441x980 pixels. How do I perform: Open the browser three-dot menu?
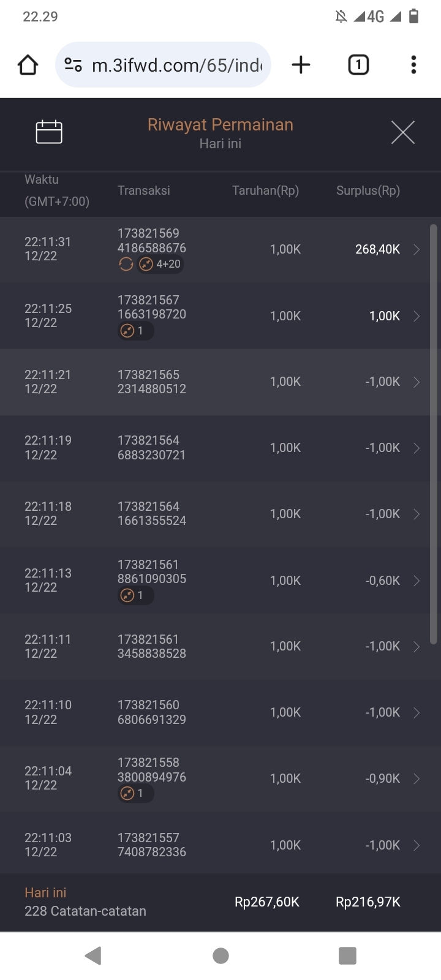click(x=413, y=65)
